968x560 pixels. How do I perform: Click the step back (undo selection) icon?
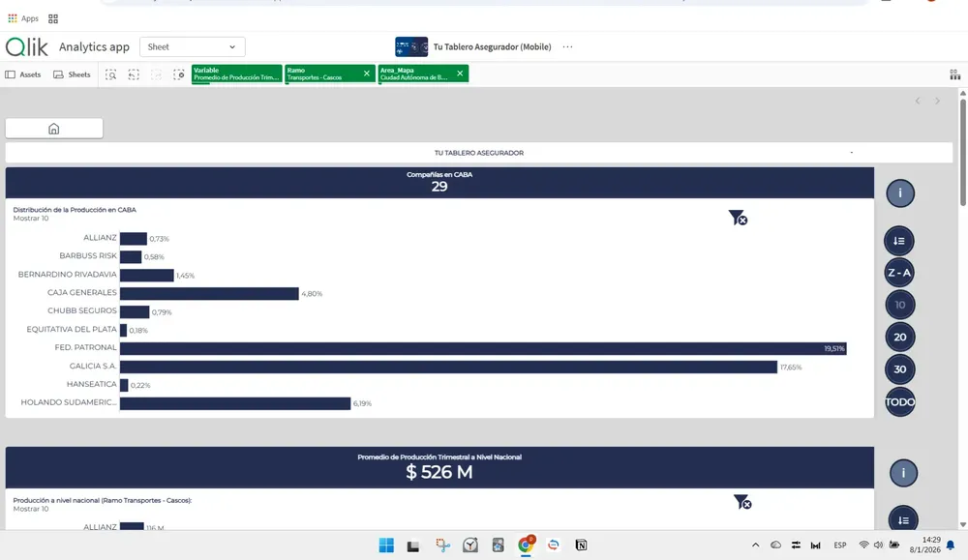point(134,74)
